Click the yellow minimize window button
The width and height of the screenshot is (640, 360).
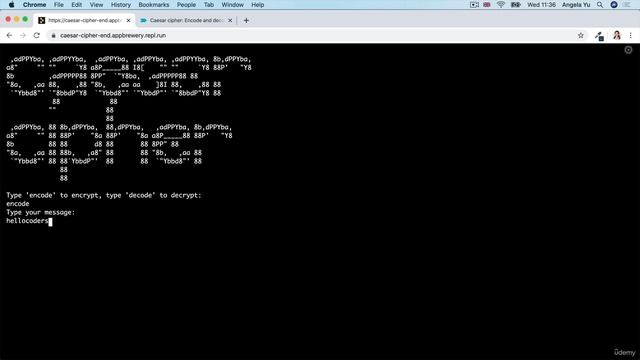click(x=17, y=19)
